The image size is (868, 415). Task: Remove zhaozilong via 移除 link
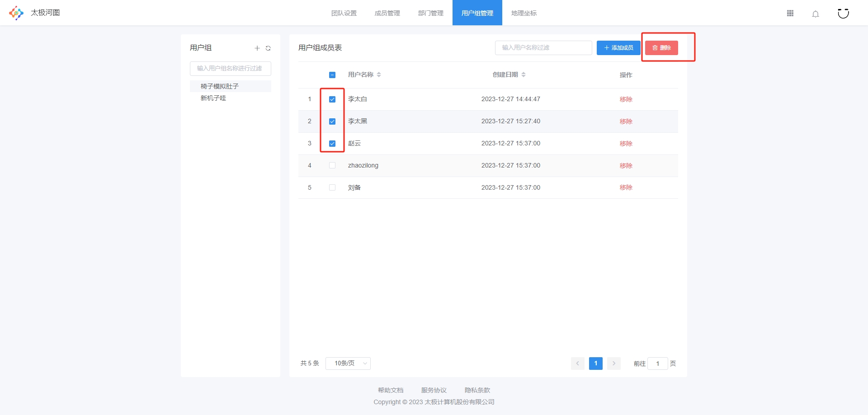[x=626, y=166]
